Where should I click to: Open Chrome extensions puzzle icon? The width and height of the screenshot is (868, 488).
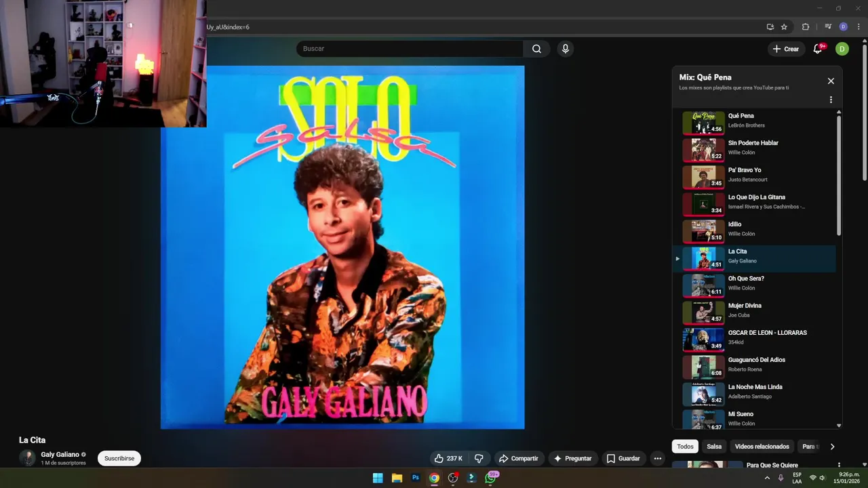pyautogui.click(x=806, y=27)
